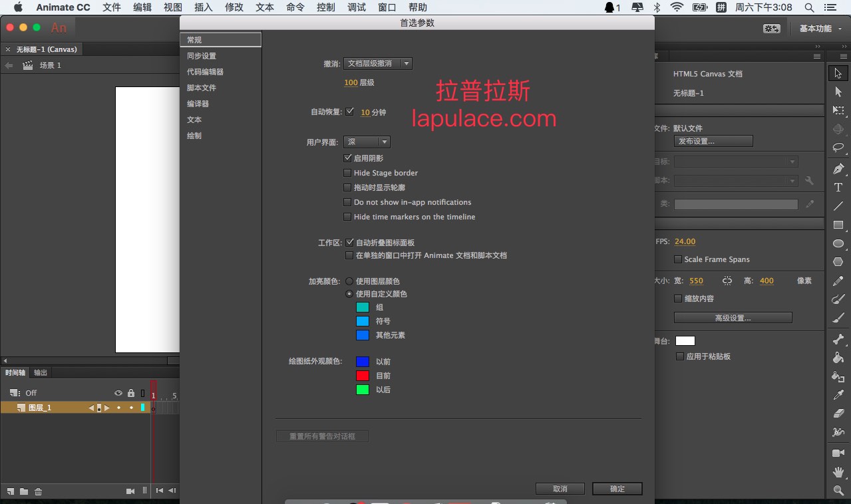Click the delete layer trash icon
Screen dimensions: 851x504
click(39, 491)
